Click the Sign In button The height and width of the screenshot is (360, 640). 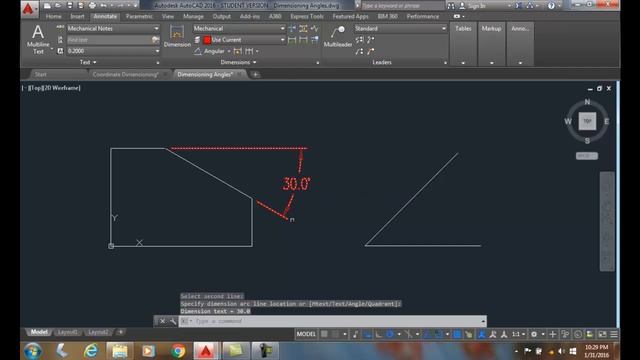coord(476,6)
